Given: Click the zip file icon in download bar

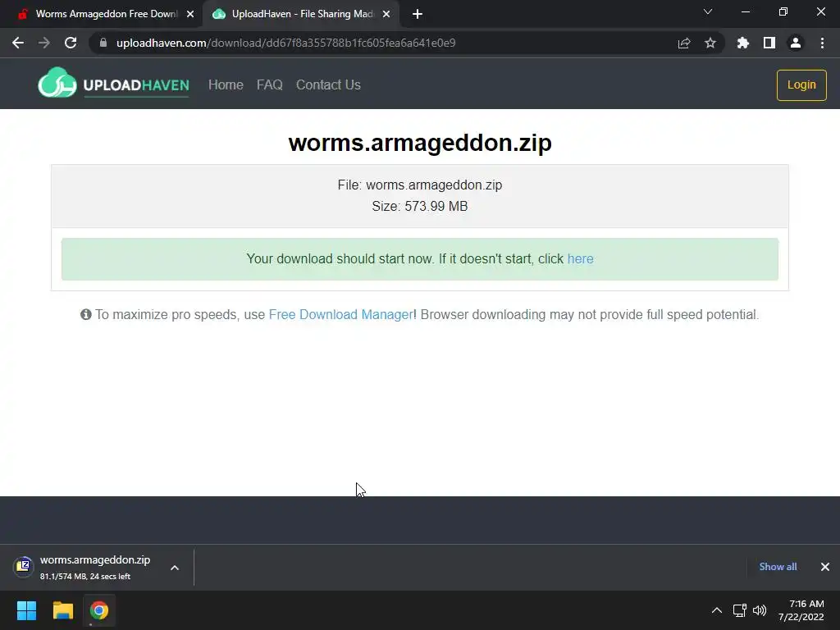Looking at the screenshot, I should [24, 566].
